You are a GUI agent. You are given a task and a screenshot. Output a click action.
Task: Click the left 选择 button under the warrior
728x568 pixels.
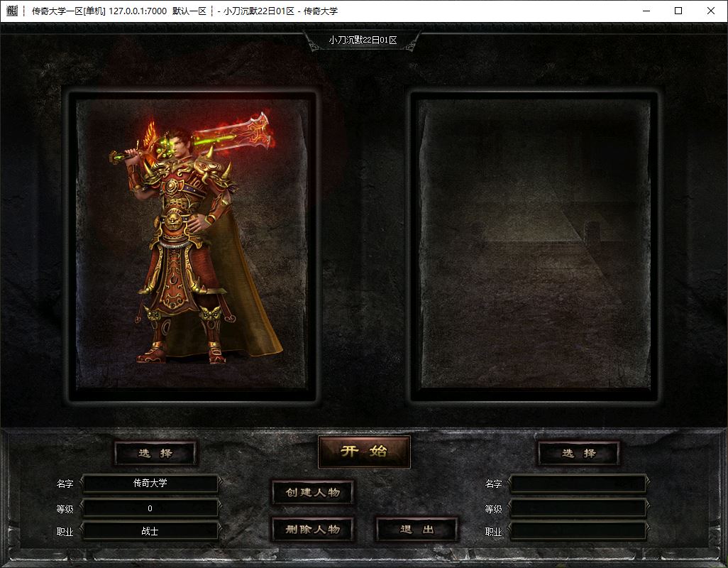point(155,453)
